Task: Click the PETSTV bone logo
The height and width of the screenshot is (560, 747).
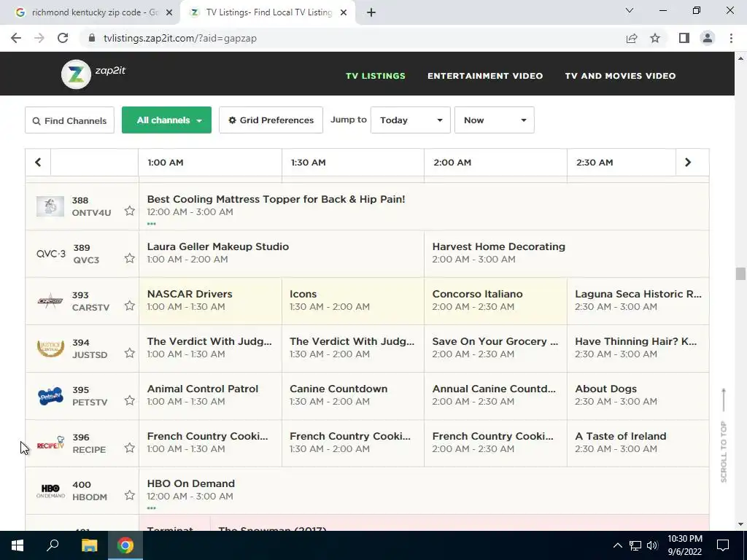Action: [x=50, y=396]
